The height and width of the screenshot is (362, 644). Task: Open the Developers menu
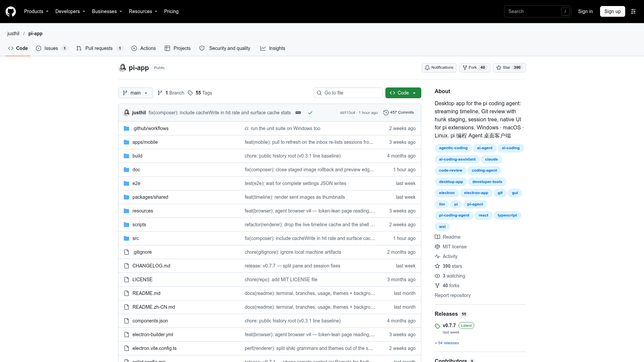70,11
